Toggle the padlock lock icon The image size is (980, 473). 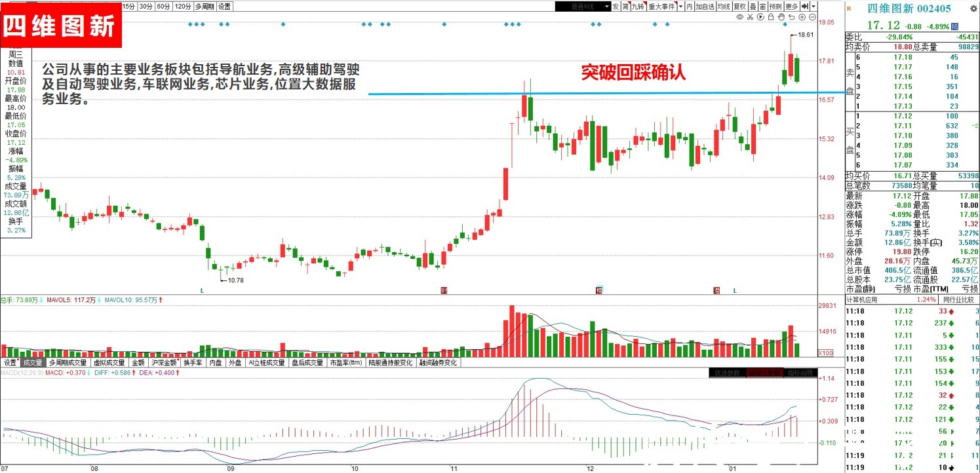[x=771, y=17]
